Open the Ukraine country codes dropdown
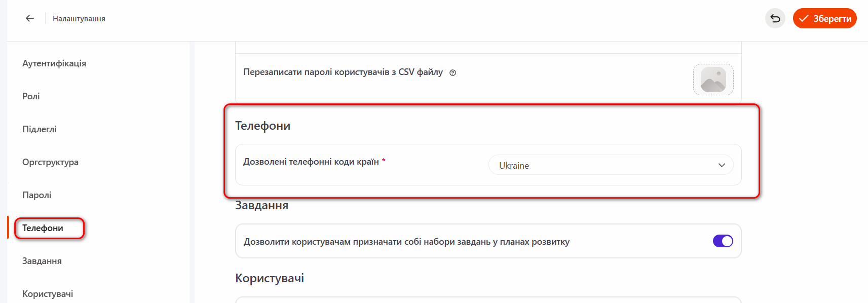 click(x=603, y=165)
